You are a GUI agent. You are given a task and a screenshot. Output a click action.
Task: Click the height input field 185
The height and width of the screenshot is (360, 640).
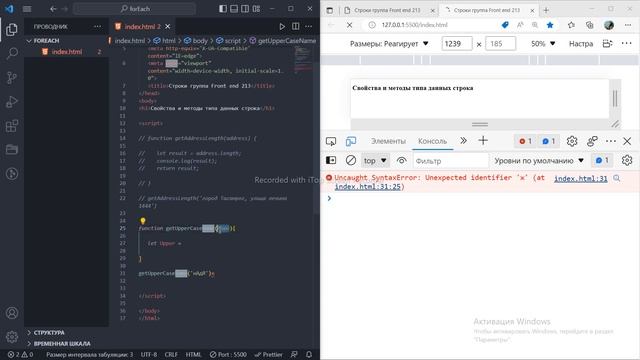coord(500,44)
